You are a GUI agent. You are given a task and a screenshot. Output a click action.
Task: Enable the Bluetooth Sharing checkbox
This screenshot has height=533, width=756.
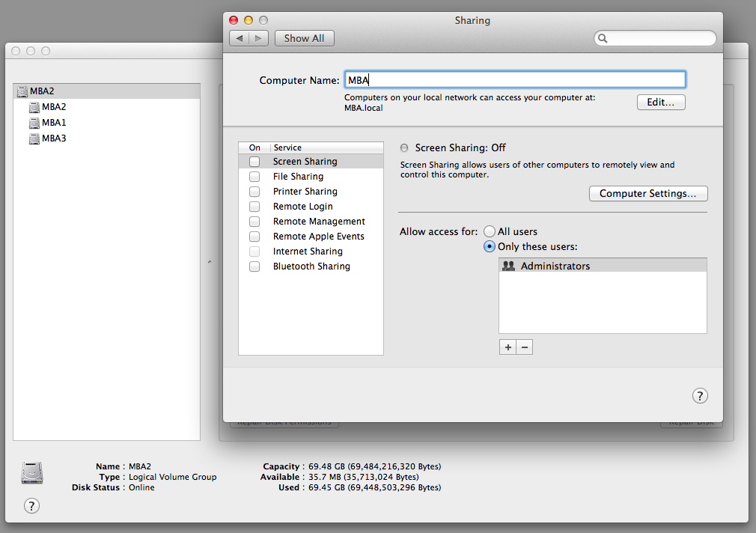coord(254,266)
